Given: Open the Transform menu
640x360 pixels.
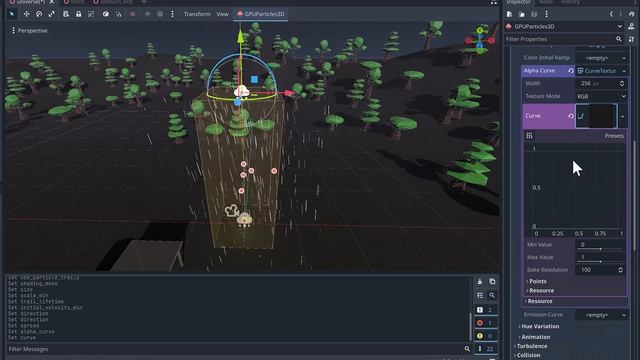Looking at the screenshot, I should coord(197,14).
